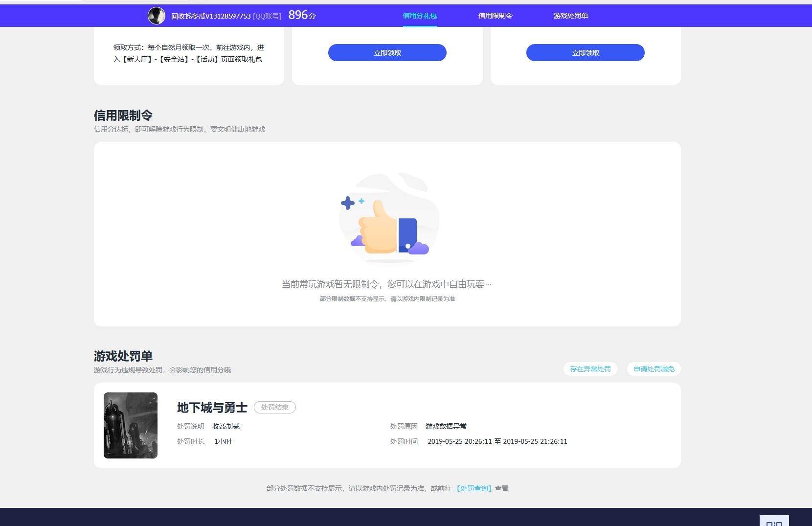The height and width of the screenshot is (526, 812).
Task: Open the QR code icon at bottom right
Action: (774, 521)
